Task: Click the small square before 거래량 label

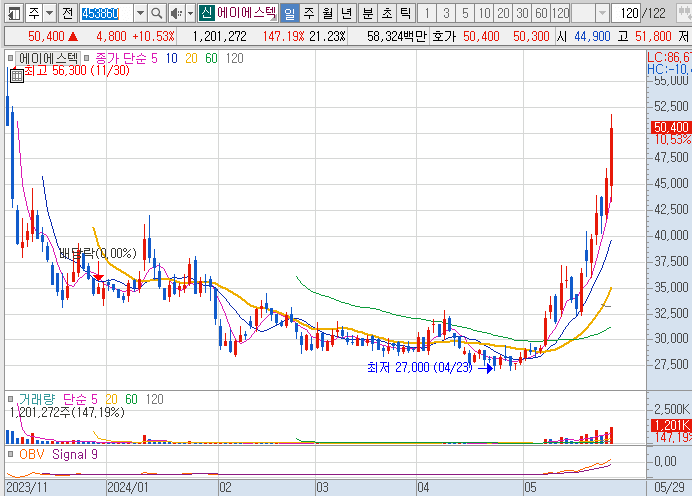Action: [11, 399]
